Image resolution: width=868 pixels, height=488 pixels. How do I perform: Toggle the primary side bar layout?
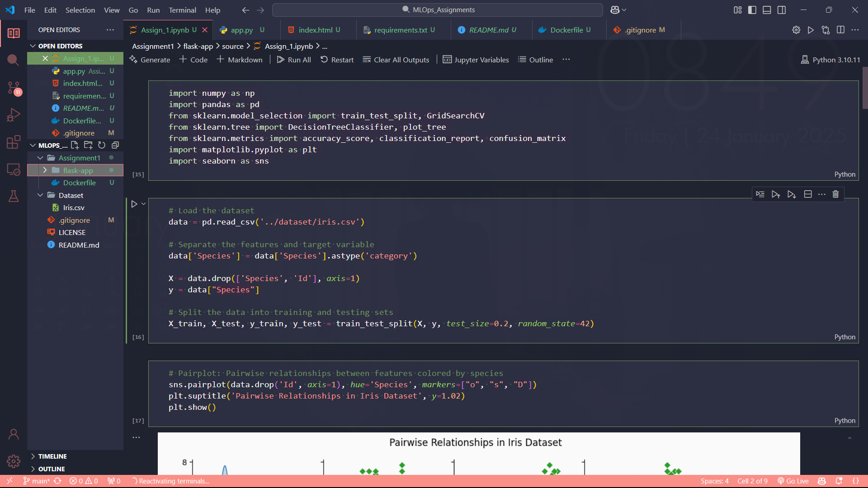point(752,10)
